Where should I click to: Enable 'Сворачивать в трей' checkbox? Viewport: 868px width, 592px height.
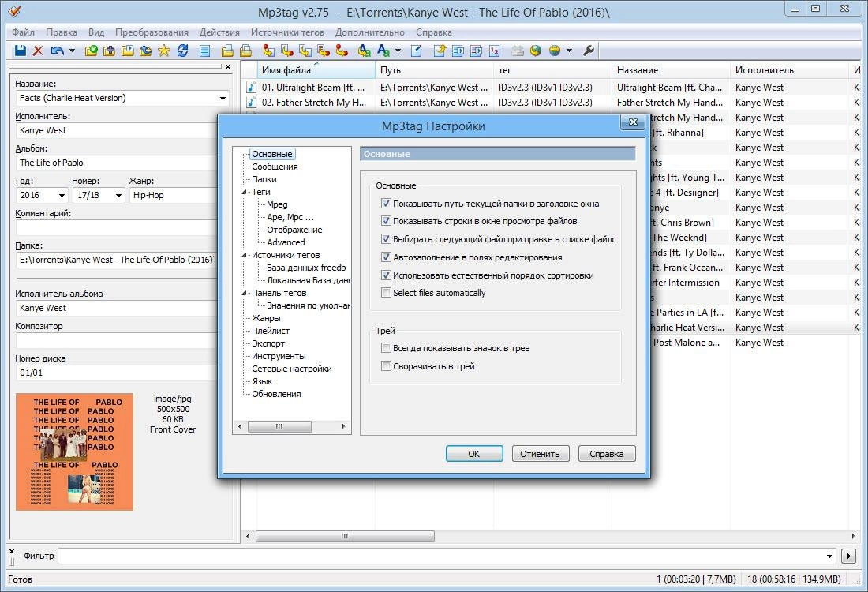click(386, 366)
